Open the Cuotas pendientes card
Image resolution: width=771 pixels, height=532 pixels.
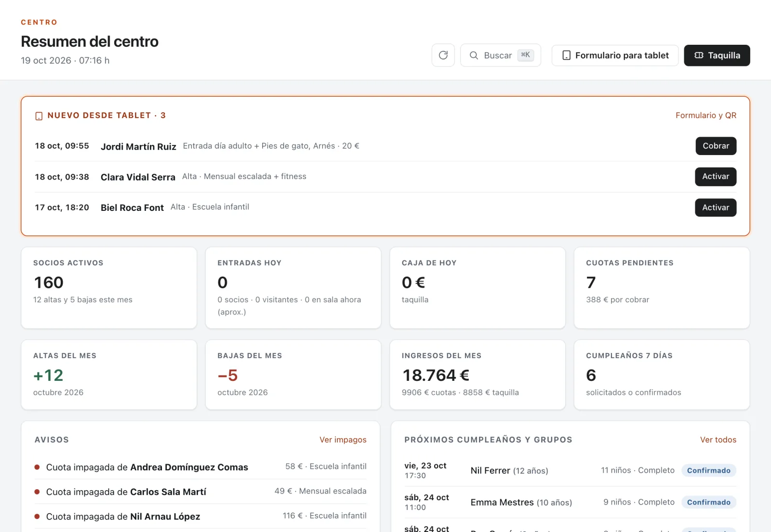662,288
